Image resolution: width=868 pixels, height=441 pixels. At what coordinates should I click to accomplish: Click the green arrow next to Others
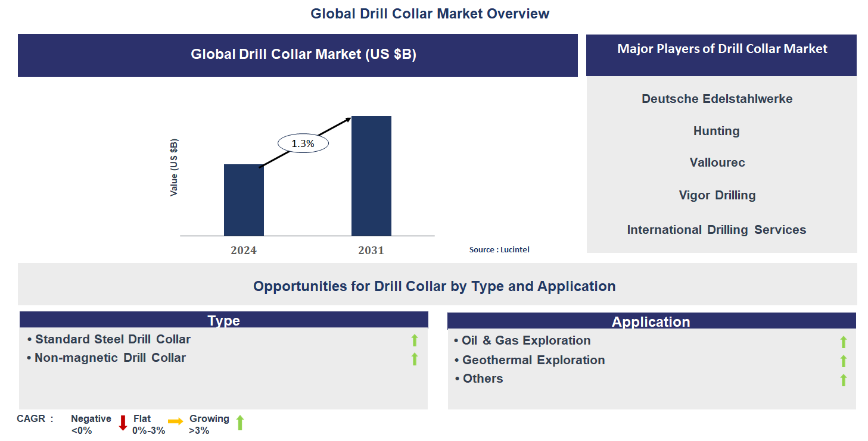coord(843,380)
